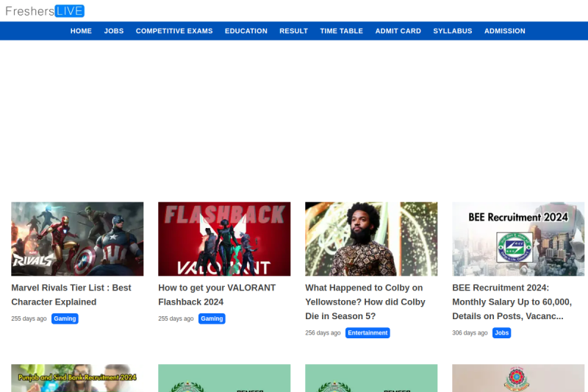Open 'How to get your VALORANT Flashback 2024'
Image resolution: width=588 pixels, height=392 pixels.
pos(217,295)
